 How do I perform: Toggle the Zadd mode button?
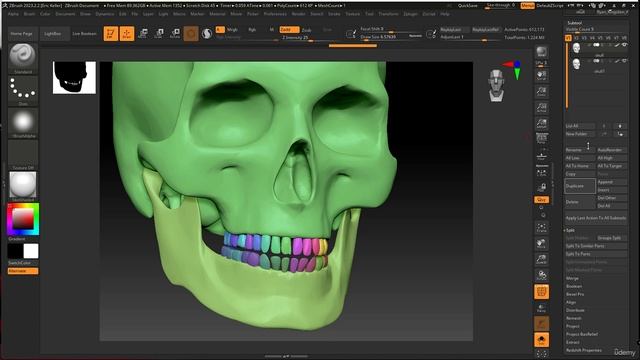click(x=289, y=29)
